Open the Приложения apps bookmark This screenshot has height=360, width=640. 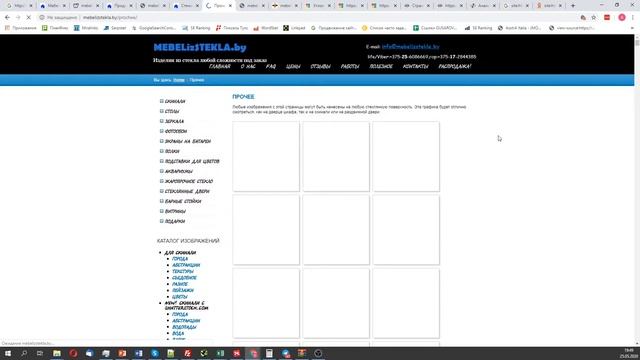(x=20, y=28)
